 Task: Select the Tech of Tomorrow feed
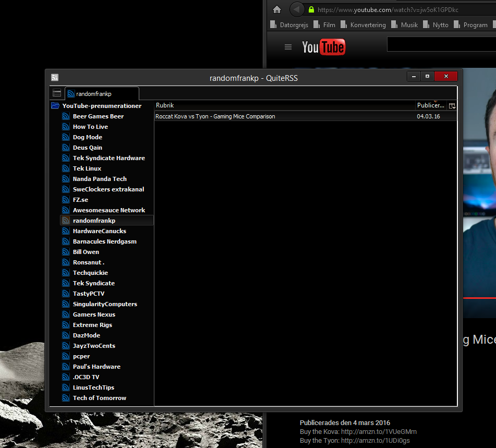(x=99, y=398)
